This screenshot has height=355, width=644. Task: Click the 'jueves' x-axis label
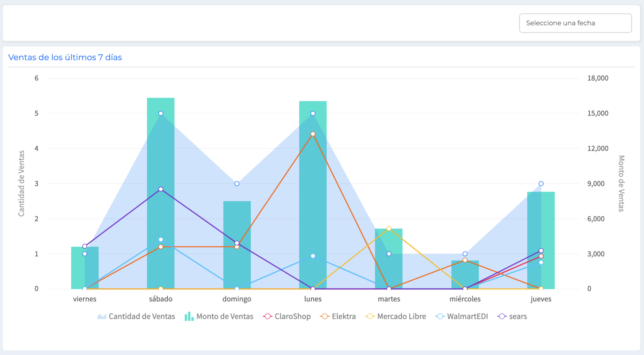pos(541,299)
